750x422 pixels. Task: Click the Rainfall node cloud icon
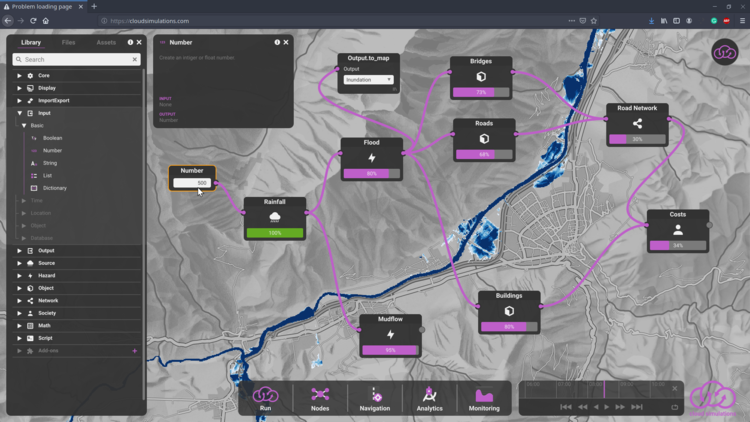275,217
